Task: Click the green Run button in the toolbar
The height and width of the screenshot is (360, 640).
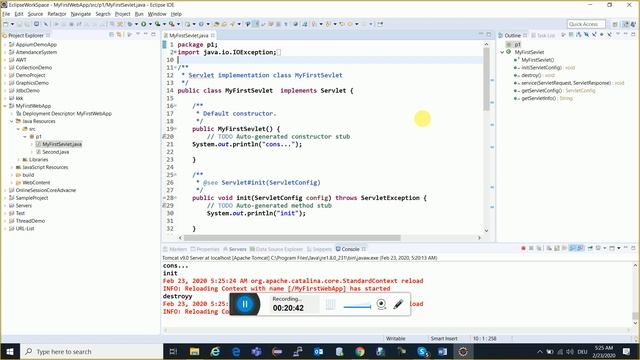Action: (144, 24)
